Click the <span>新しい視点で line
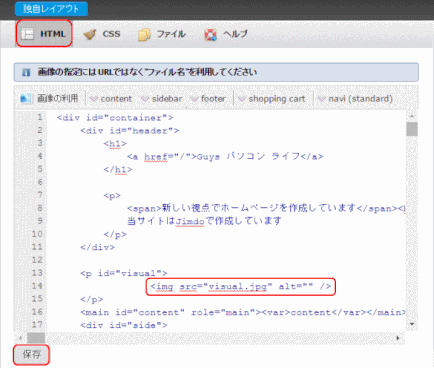This screenshot has height=368, width=434. (266, 209)
